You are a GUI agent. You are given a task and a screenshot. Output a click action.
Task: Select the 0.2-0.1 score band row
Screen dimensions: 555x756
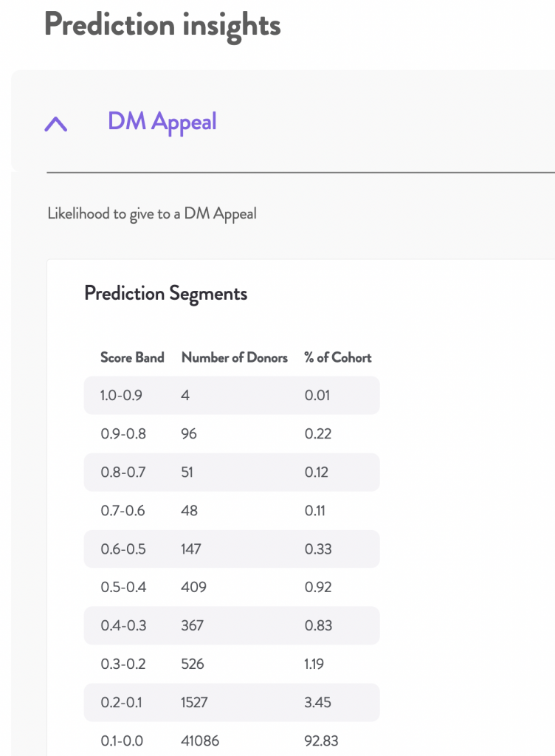coord(232,702)
